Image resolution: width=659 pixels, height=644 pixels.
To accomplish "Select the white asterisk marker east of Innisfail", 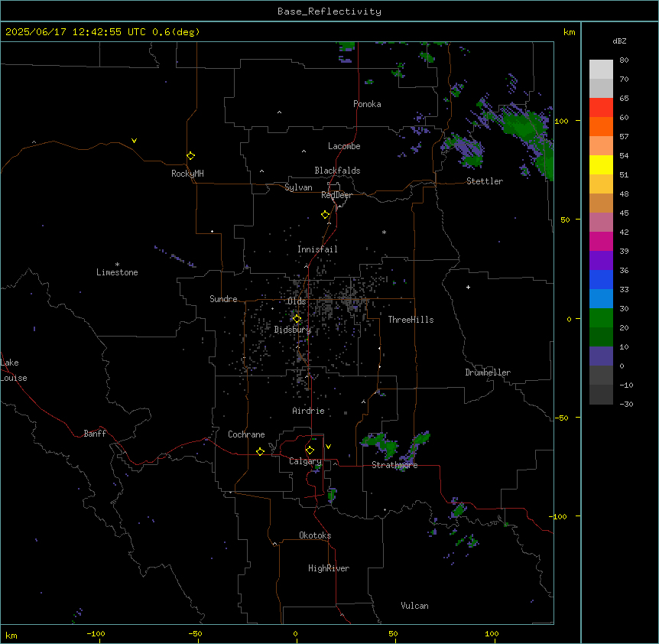I will [x=384, y=232].
